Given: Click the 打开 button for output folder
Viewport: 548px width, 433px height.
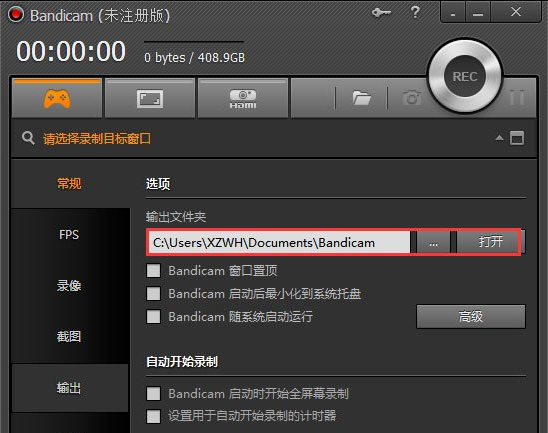Looking at the screenshot, I should pos(491,241).
